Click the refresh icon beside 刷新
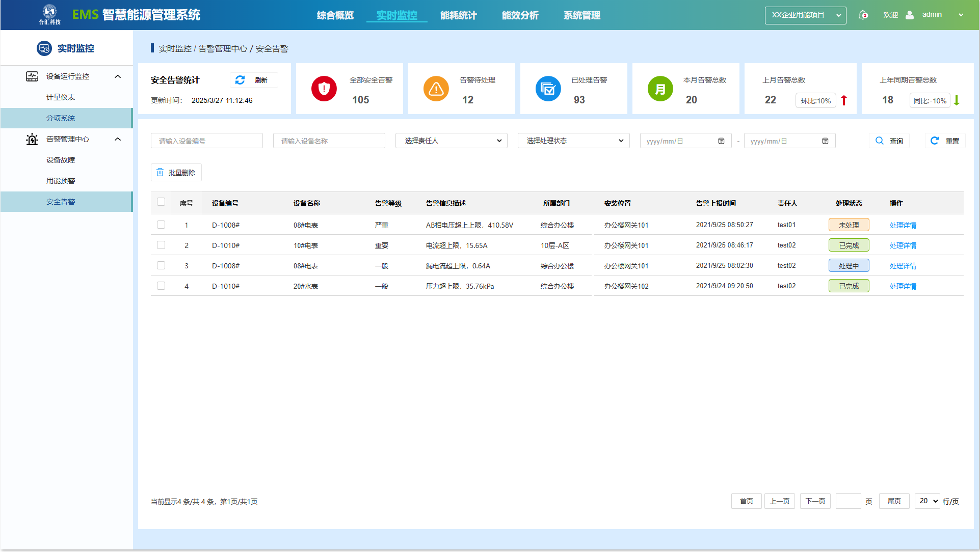The height and width of the screenshot is (552, 980). pos(240,80)
